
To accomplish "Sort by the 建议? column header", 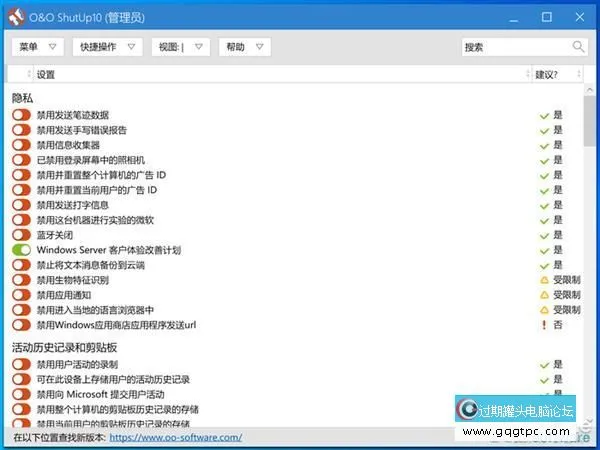I will (557, 74).
